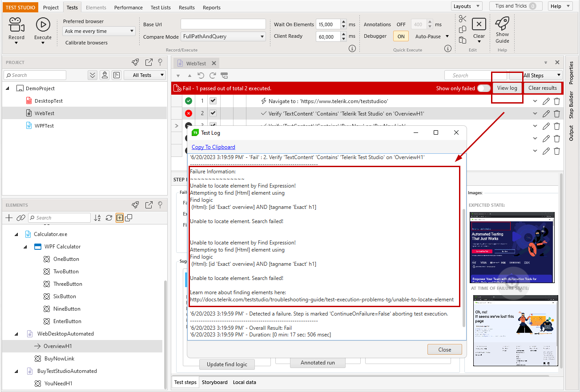The height and width of the screenshot is (392, 580).
Task: Pop out the Project panel
Action: pos(149,62)
